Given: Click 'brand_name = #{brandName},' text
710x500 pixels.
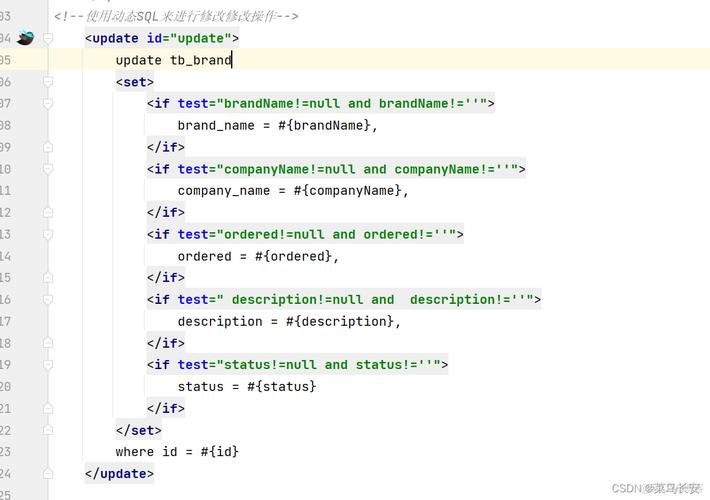Looking at the screenshot, I should tap(277, 125).
